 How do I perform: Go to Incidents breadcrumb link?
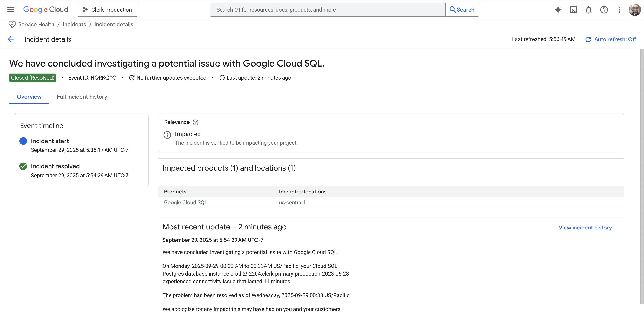pyautogui.click(x=74, y=24)
